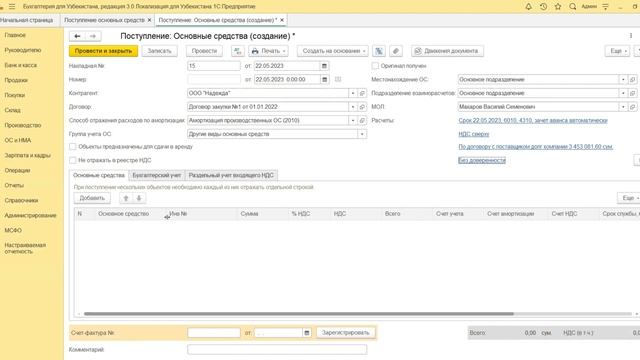The height and width of the screenshot is (360, 640).
Task: Open Местонахождение ОС record icon
Action: click(x=632, y=80)
